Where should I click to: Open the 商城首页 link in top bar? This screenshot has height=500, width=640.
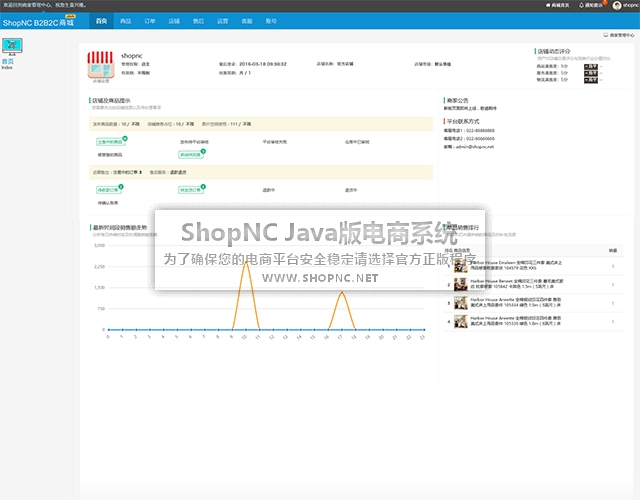pos(558,5)
